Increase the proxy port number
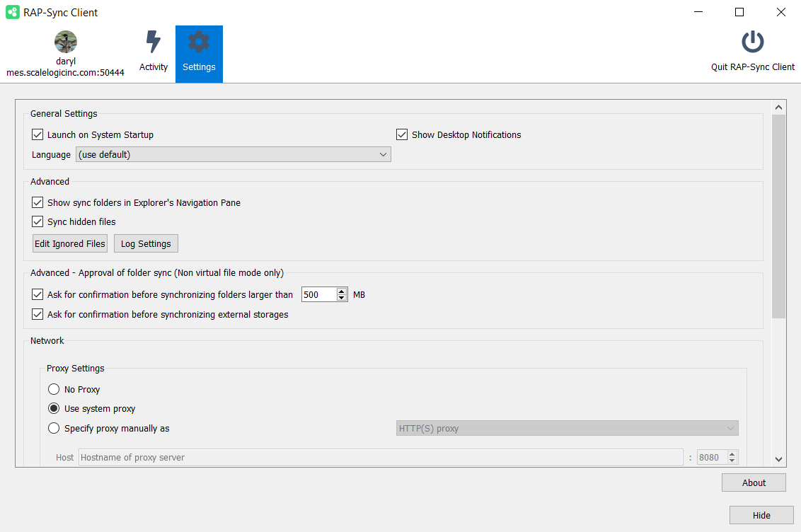The height and width of the screenshot is (532, 801). pyautogui.click(x=732, y=454)
